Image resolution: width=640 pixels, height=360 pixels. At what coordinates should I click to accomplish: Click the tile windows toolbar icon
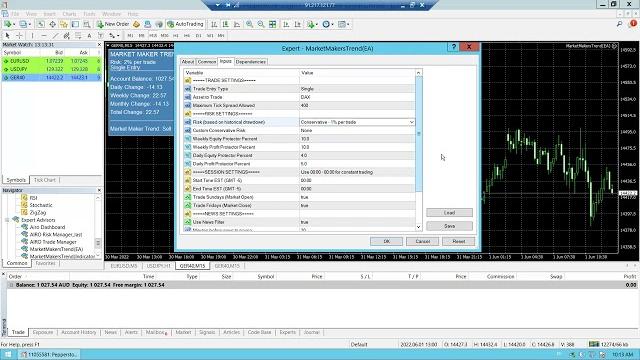pos(272,24)
